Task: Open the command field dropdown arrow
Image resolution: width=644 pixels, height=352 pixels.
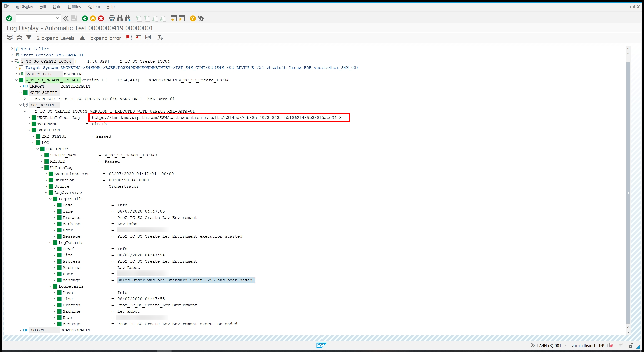Action: [x=57, y=18]
